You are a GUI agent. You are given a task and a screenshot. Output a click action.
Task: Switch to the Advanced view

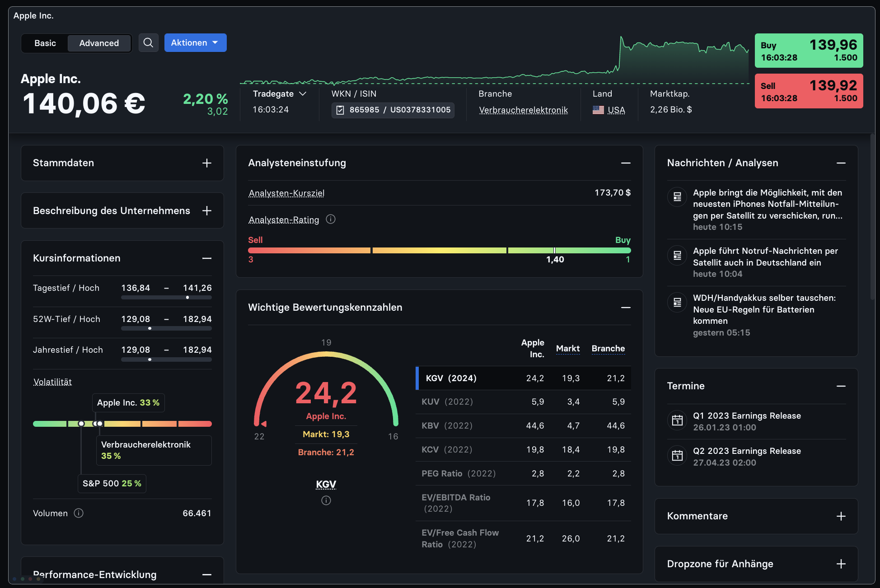tap(99, 43)
